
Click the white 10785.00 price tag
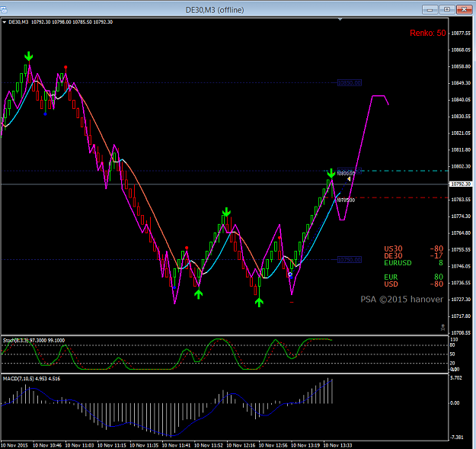pos(346,200)
